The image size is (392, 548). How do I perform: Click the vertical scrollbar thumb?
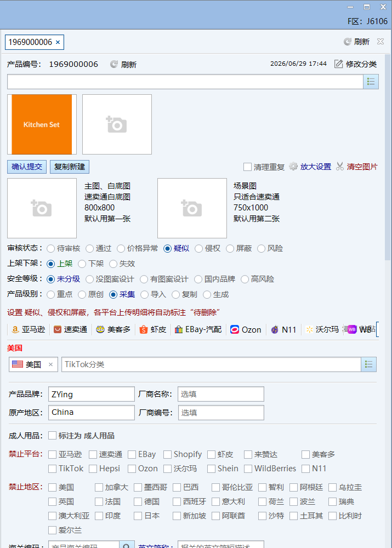click(x=388, y=157)
